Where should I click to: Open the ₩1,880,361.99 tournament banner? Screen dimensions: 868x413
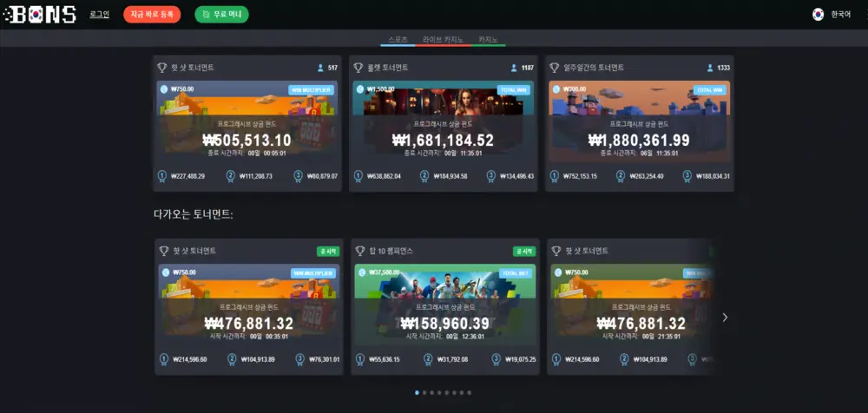click(639, 121)
